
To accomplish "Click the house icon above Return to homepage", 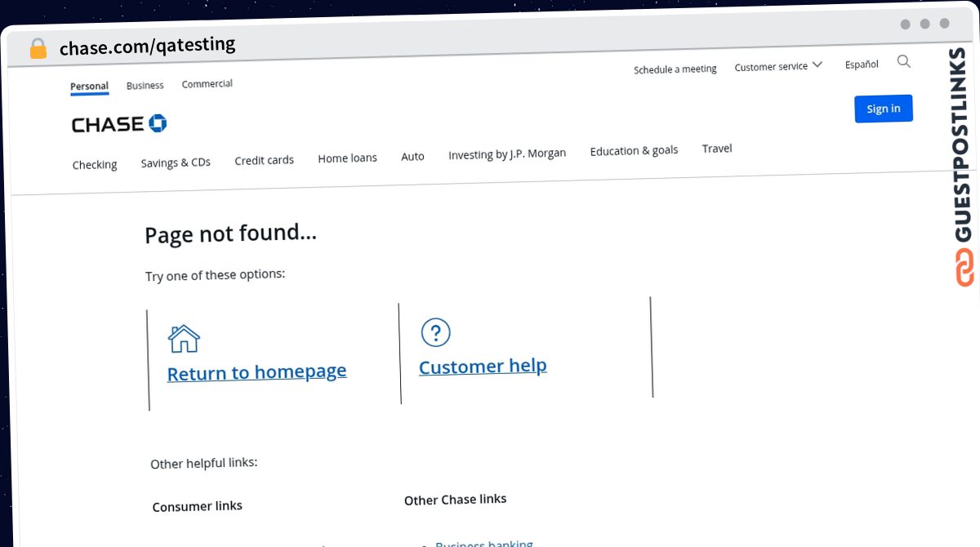I will pos(184,338).
